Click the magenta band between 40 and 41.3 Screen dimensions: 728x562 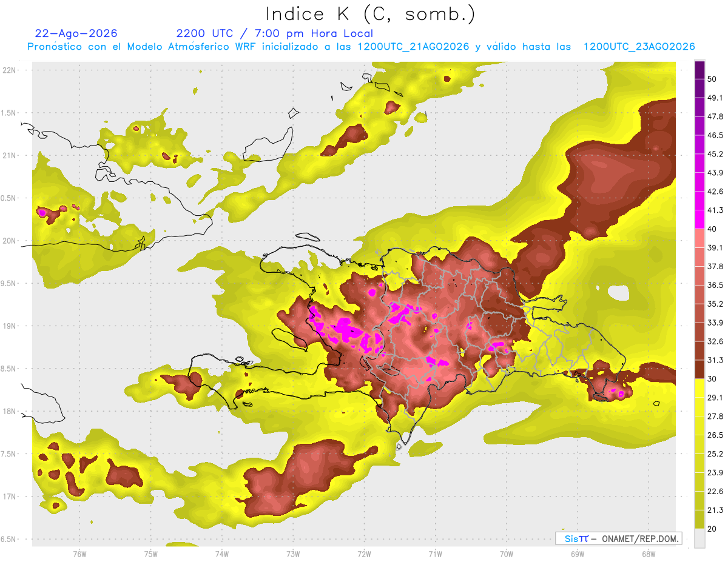tap(699, 219)
